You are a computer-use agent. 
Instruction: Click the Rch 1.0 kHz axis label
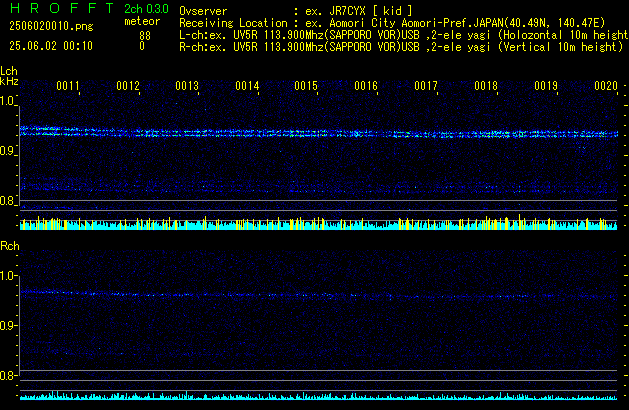7,276
